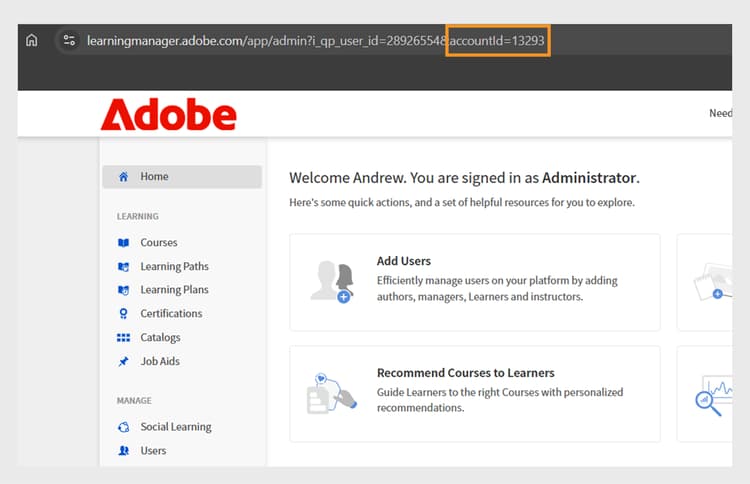This screenshot has height=484, width=750.
Task: Click the Recommend Courses illustration
Action: click(331, 394)
